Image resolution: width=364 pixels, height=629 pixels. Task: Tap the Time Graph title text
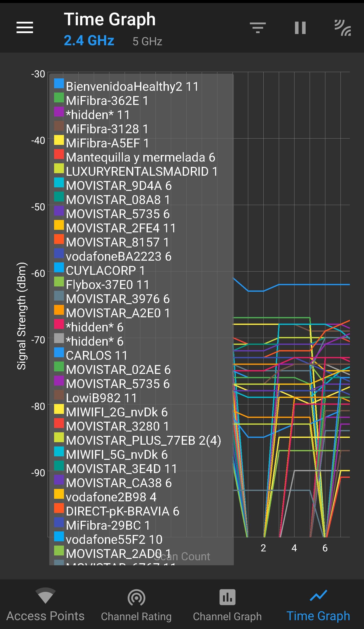pyautogui.click(x=110, y=19)
